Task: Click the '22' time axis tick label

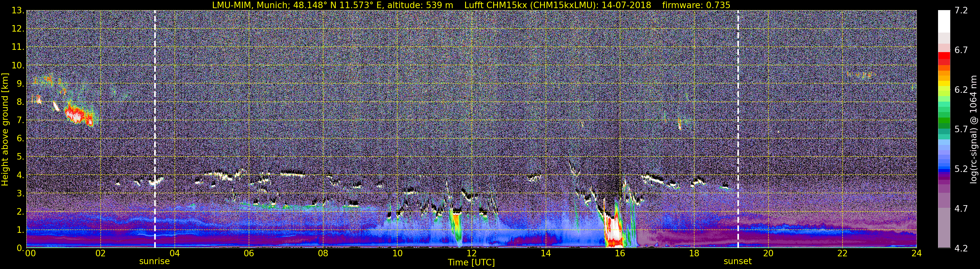Action: (x=842, y=254)
